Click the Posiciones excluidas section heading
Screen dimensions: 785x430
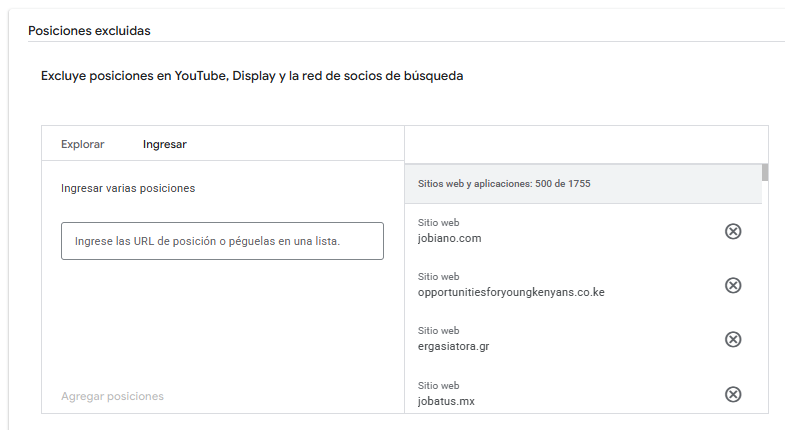click(89, 31)
